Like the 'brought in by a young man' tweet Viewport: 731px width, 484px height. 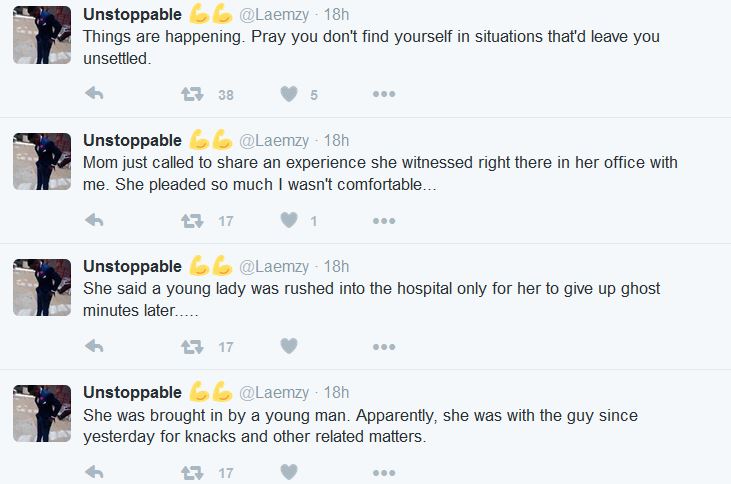point(289,472)
